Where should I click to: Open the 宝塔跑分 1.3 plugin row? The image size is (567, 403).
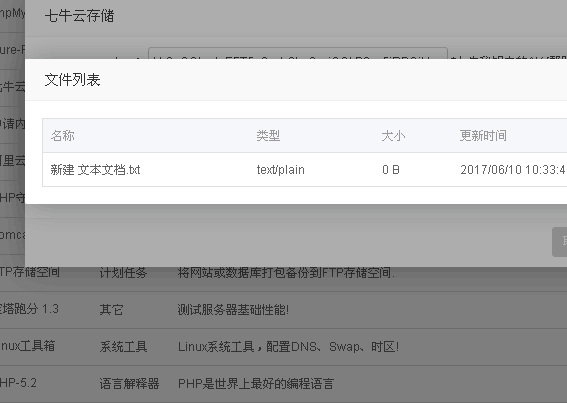[x=284, y=310]
